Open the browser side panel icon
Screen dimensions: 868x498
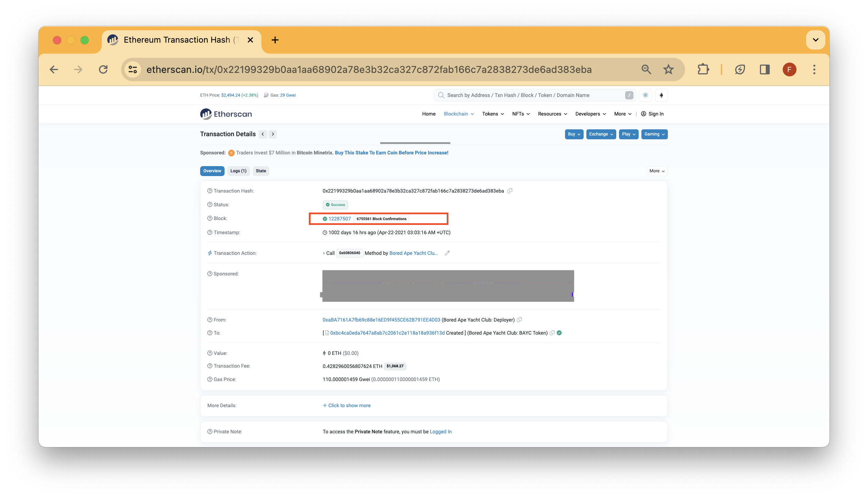point(764,69)
